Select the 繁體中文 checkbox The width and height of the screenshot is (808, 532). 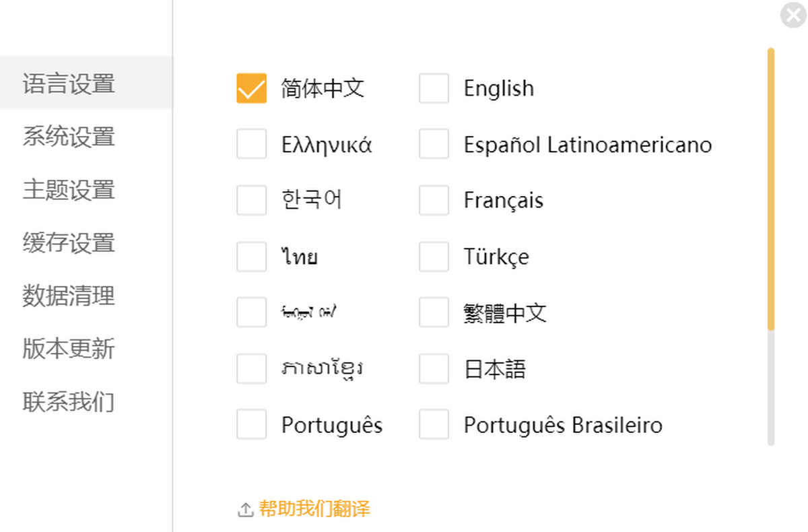[x=434, y=312]
